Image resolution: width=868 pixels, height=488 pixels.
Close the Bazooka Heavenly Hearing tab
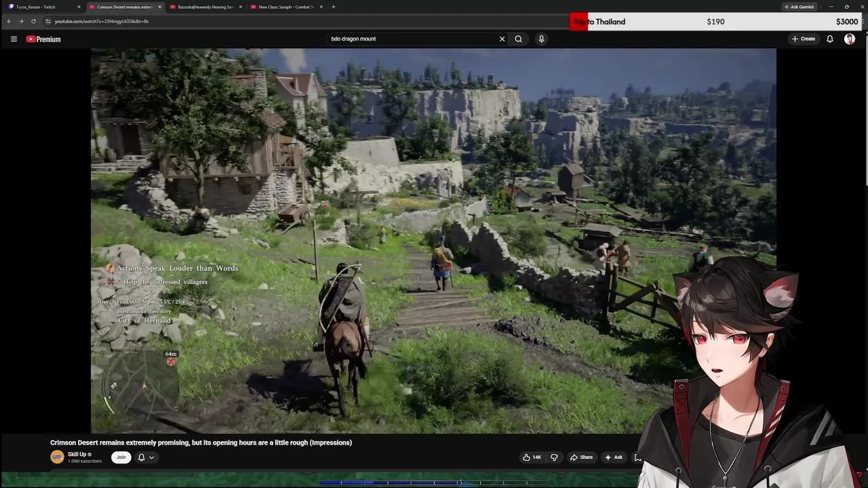[240, 7]
